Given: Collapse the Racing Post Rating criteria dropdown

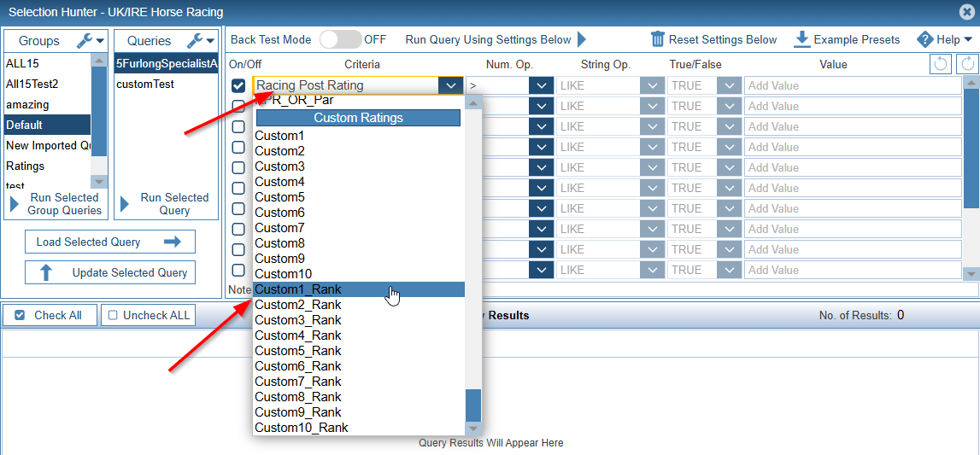Looking at the screenshot, I should coord(450,85).
